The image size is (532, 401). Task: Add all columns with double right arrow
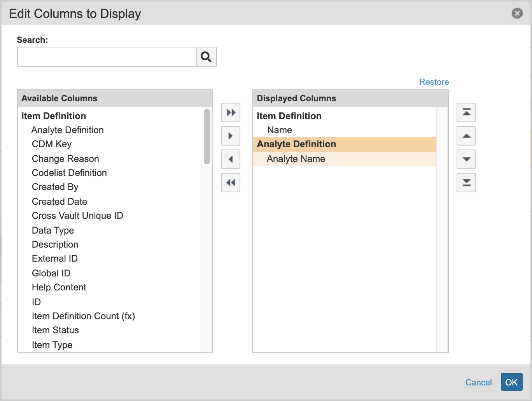[x=231, y=113]
